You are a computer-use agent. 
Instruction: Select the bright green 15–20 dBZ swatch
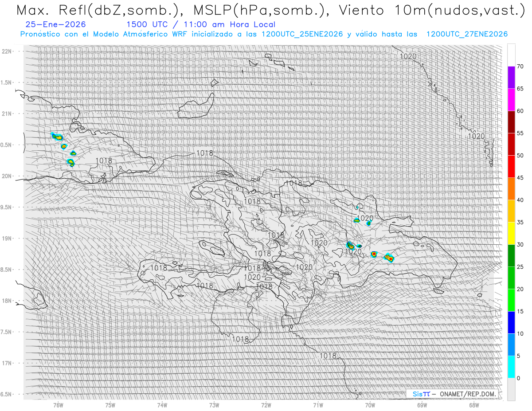click(511, 300)
